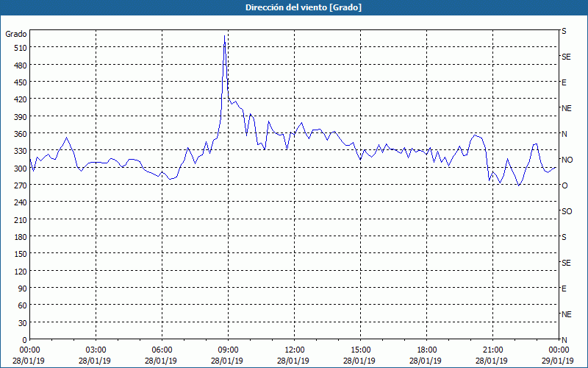Click the 15:00 time axis label
This screenshot has height=368, width=588.
click(x=360, y=350)
